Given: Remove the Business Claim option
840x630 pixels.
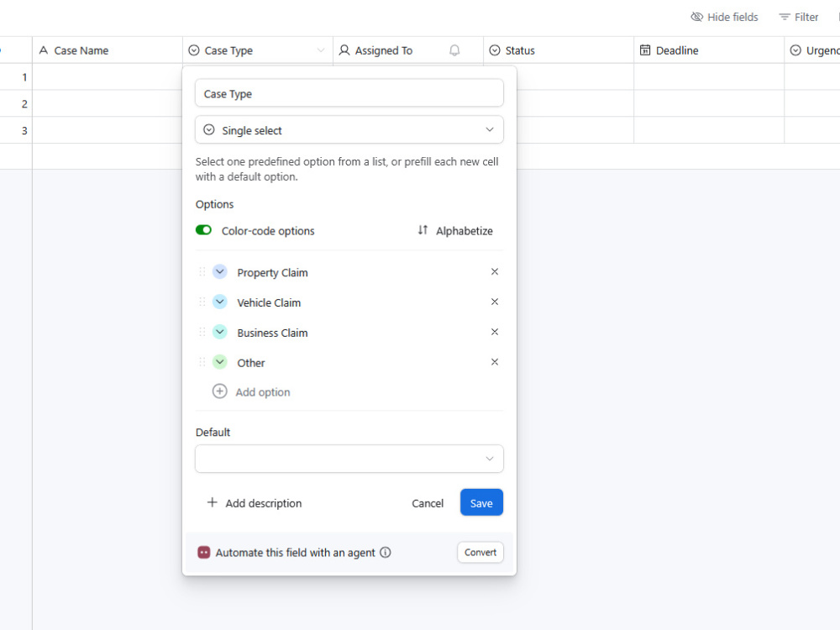Looking at the screenshot, I should pos(495,332).
